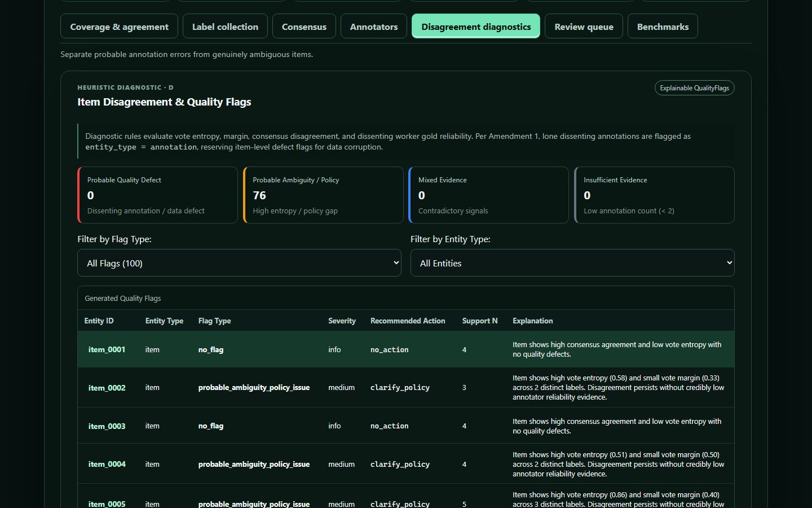
Task: Click the Flag Type column header
Action: [x=214, y=321]
